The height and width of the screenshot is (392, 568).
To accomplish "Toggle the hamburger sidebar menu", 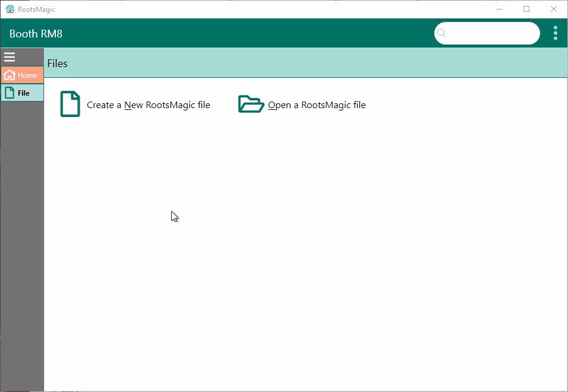I will [10, 57].
